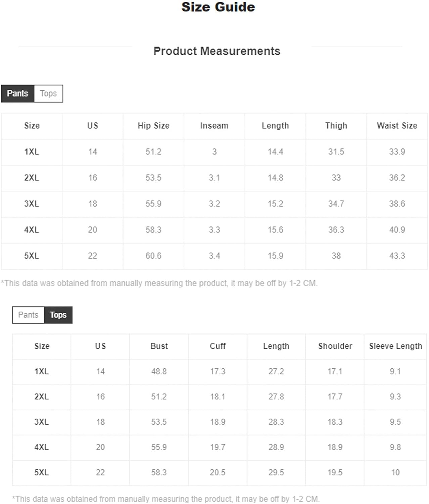This screenshot has width=429, height=504.
Task: Click the 48.8 bust value
Action: click(x=159, y=372)
